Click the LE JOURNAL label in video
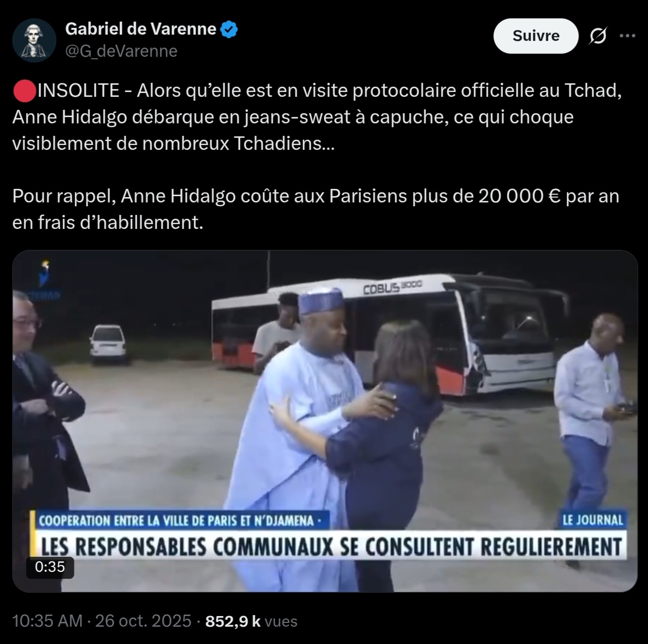 592,520
